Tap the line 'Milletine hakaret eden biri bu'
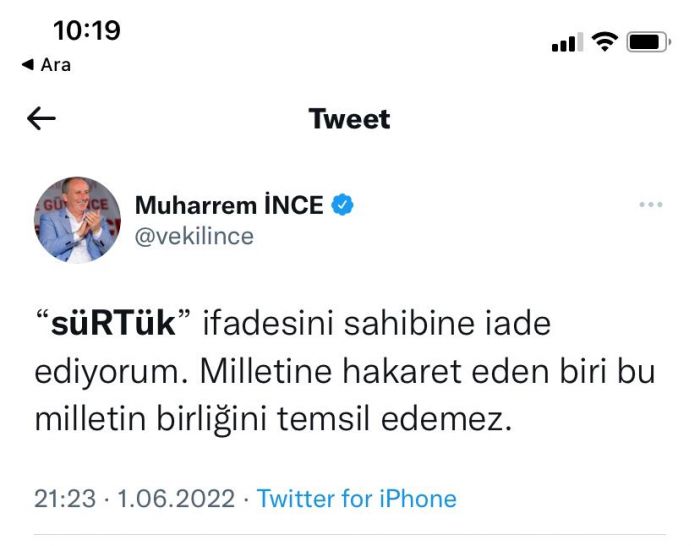This screenshot has height=546, width=700. (x=427, y=373)
